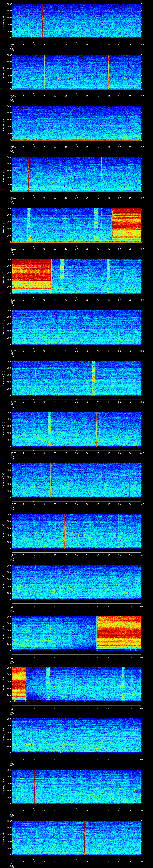153x868 pixels.
Task: Select the "1:05:00" start time label
Action: tap(12, 249)
